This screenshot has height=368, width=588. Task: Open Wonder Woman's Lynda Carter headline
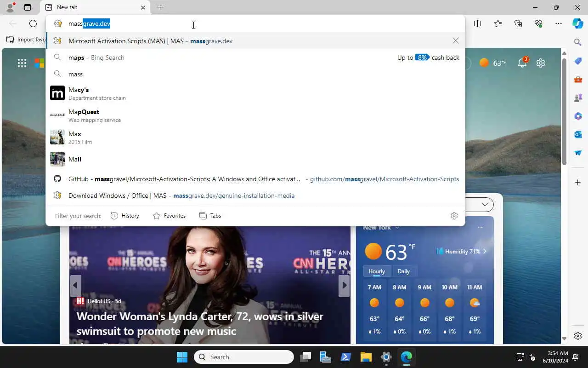[x=200, y=323]
